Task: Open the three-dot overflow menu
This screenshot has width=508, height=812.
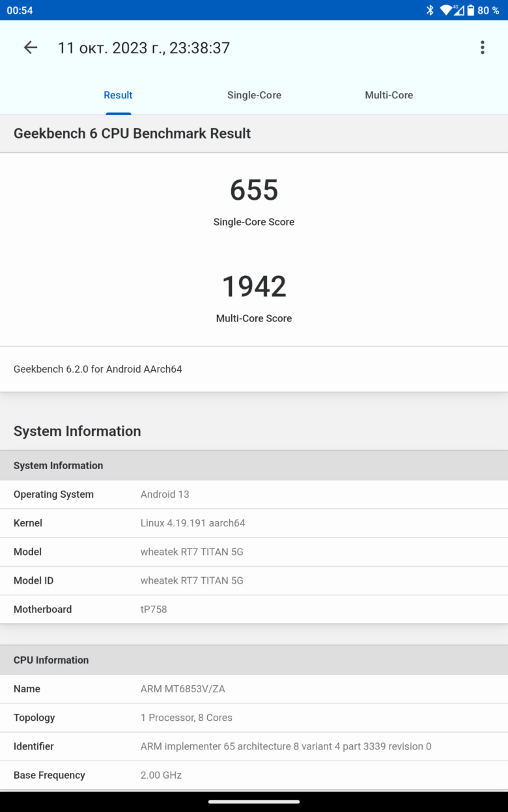Action: (483, 47)
